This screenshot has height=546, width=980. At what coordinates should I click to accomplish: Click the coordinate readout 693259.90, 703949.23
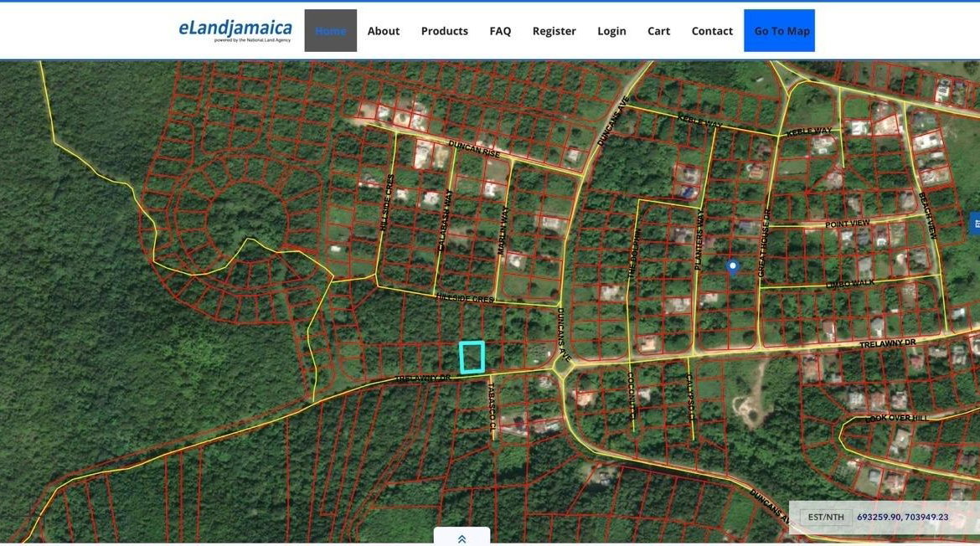[902, 517]
